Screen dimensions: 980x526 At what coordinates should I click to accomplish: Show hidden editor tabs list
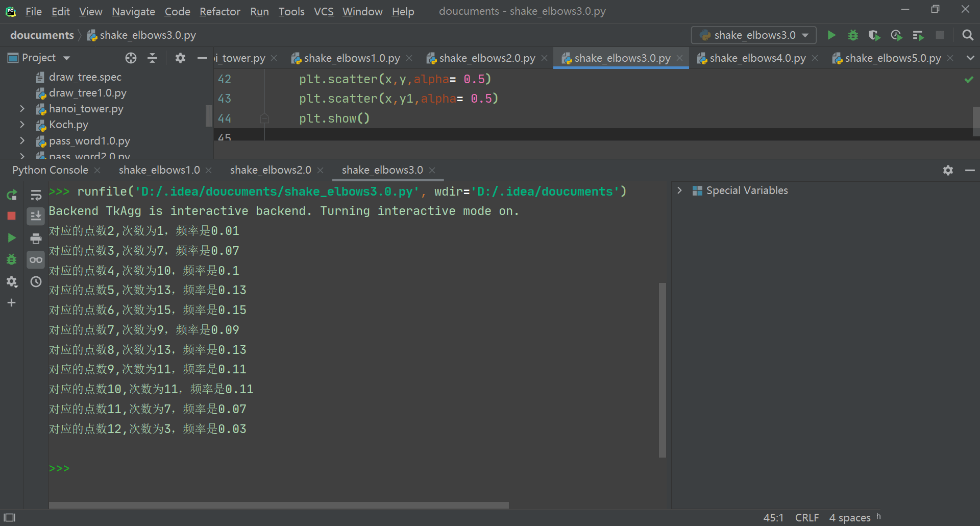pyautogui.click(x=970, y=58)
